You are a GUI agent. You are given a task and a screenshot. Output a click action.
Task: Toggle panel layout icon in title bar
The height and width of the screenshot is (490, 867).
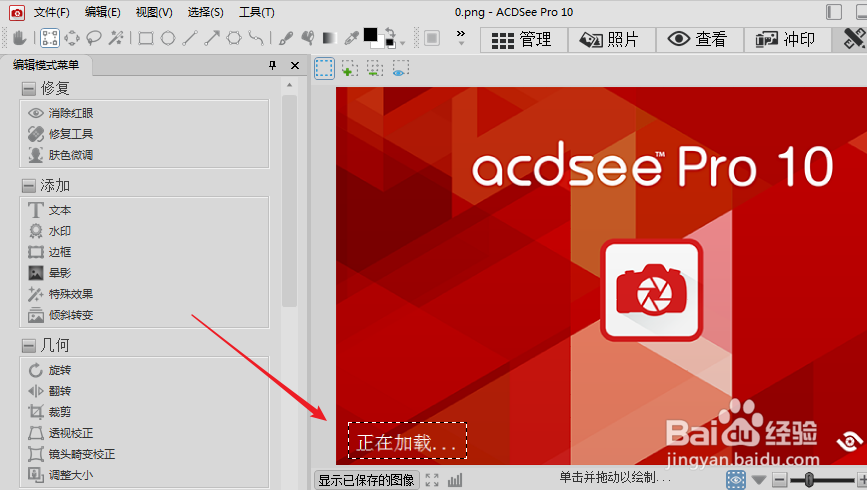(834, 12)
